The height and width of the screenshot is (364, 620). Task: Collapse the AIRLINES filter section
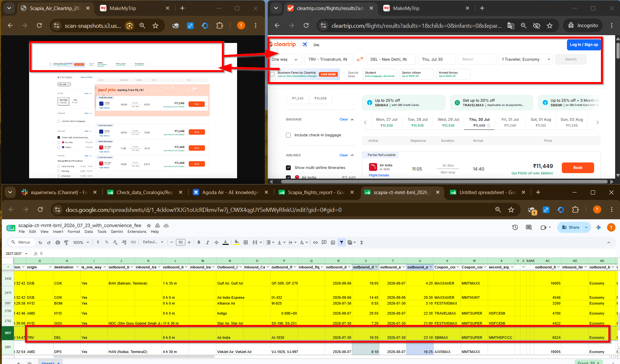(352, 155)
